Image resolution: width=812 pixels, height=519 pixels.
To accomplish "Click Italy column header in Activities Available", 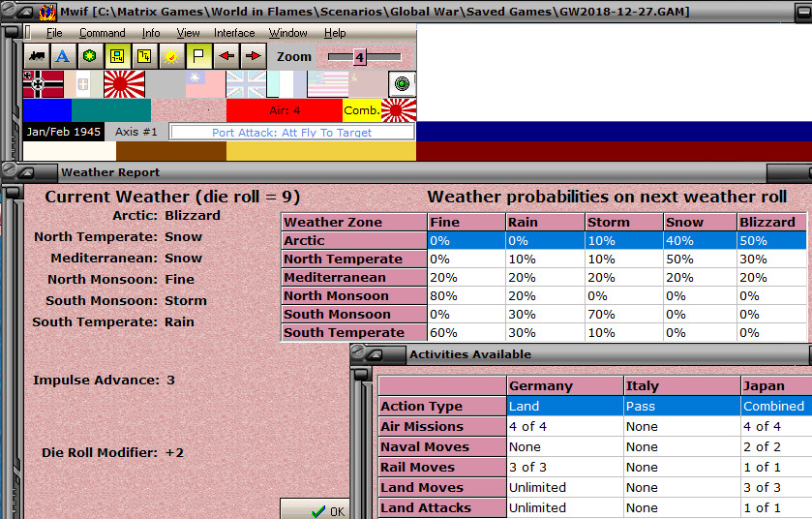I will tap(682, 386).
